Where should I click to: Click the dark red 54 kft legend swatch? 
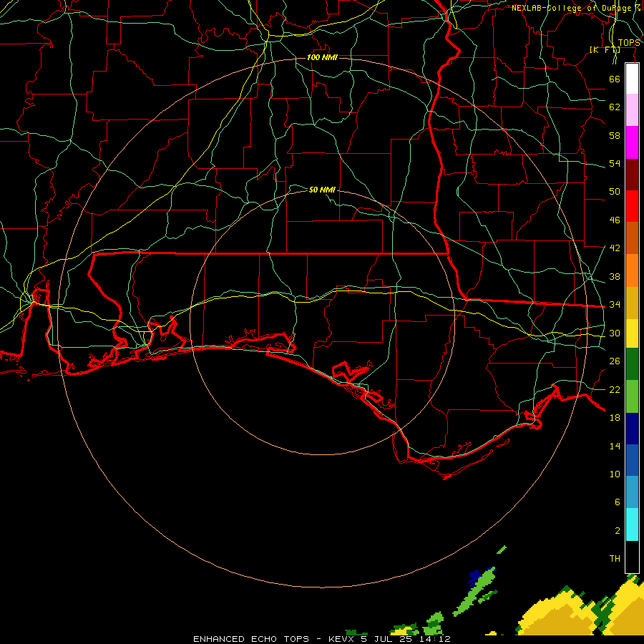click(632, 175)
